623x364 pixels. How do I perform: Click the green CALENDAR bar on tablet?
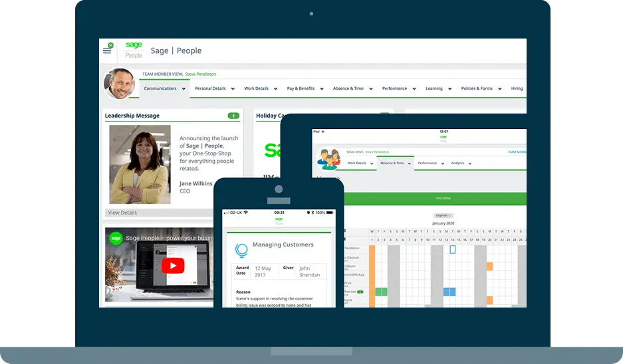[x=435, y=199]
